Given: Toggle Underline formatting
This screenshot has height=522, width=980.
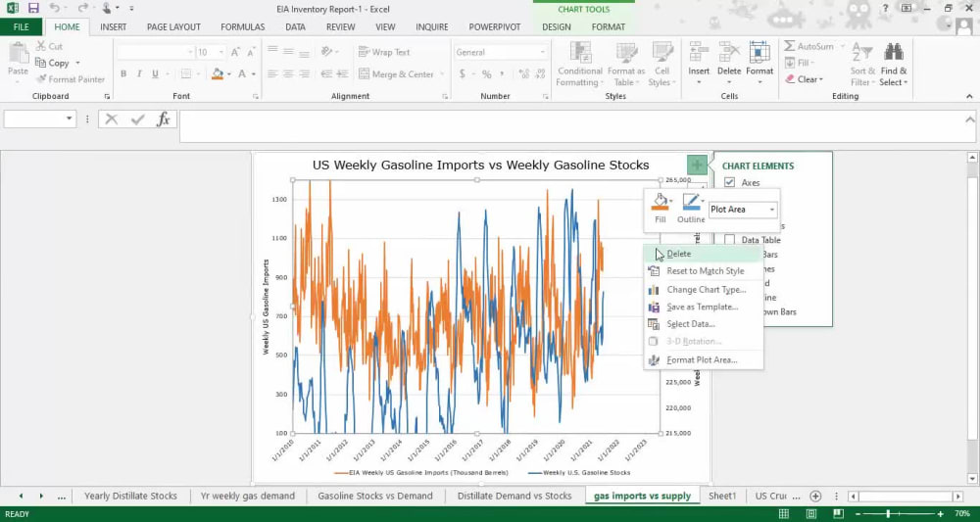Looking at the screenshot, I should click(155, 74).
